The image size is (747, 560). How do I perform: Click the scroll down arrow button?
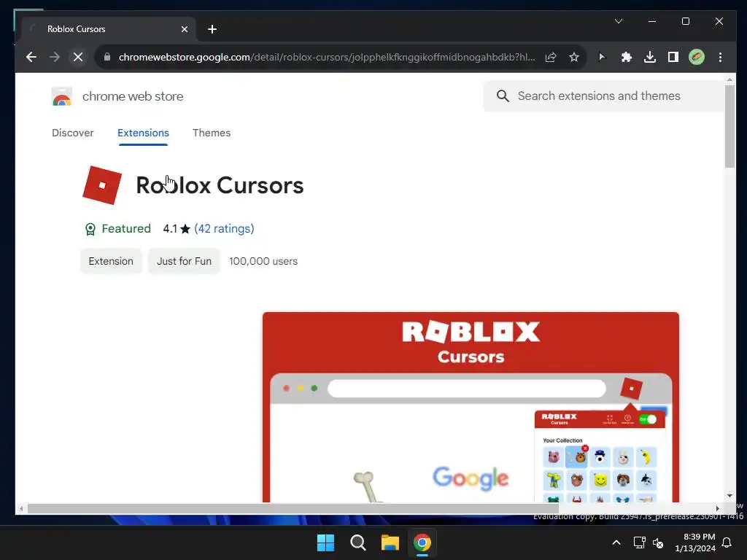click(729, 496)
